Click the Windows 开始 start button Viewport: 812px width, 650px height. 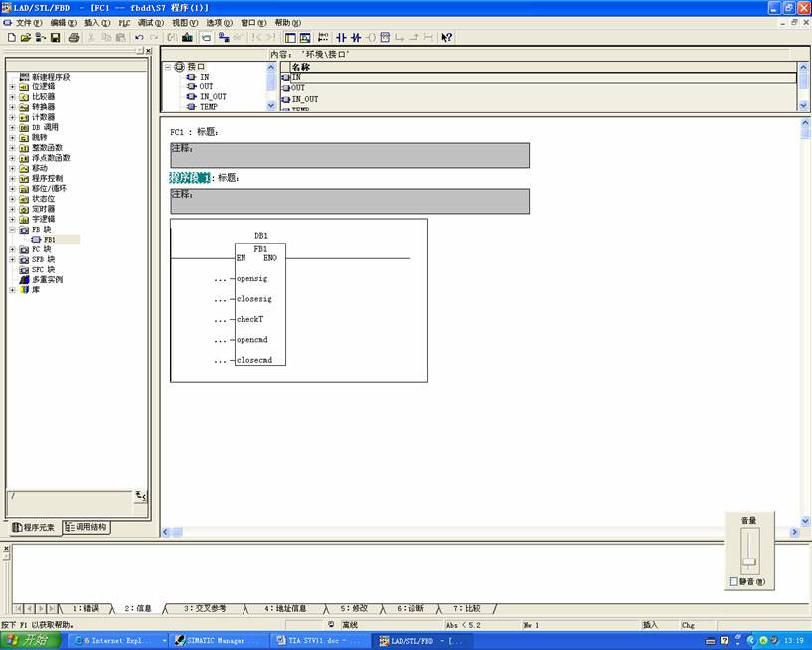[31, 641]
